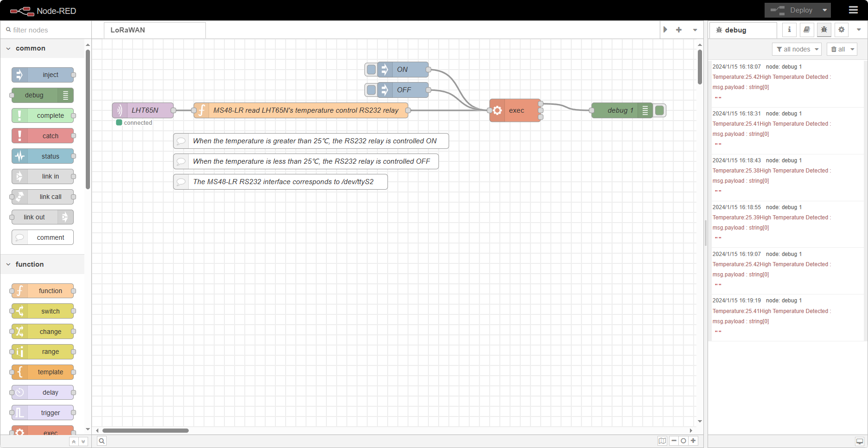868x448 pixels.
Task: Open debug in new window icon
Action: coord(860,441)
